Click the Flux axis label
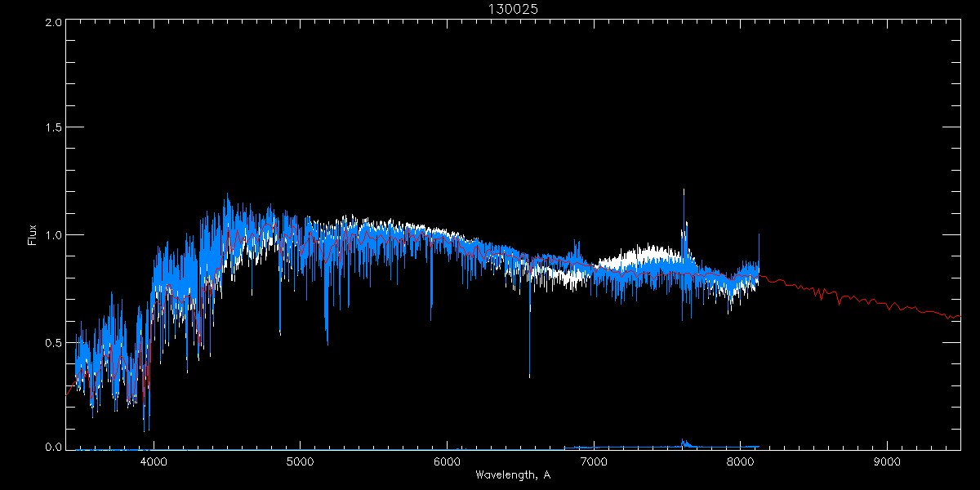Viewport: 980px width, 490px height. coord(33,235)
